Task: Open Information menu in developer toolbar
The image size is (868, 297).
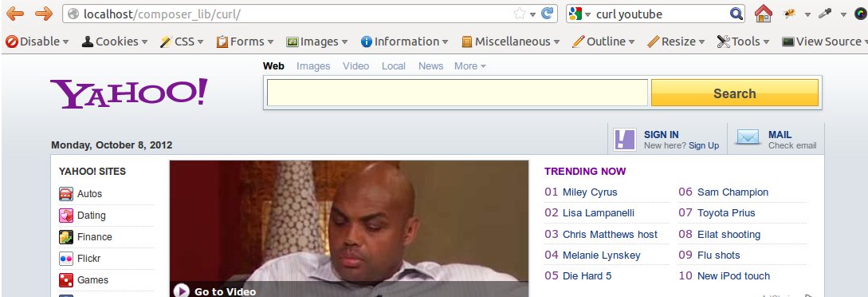Action: (x=405, y=42)
